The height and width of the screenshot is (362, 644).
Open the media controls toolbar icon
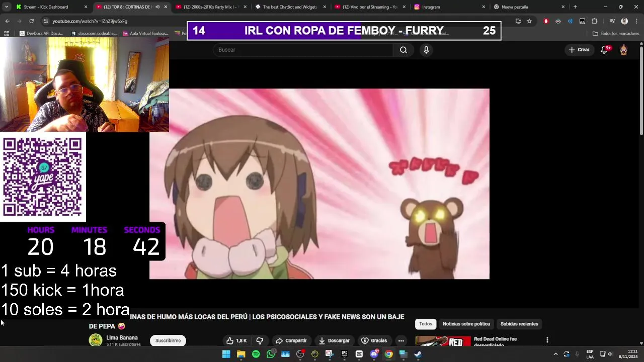pyautogui.click(x=612, y=21)
